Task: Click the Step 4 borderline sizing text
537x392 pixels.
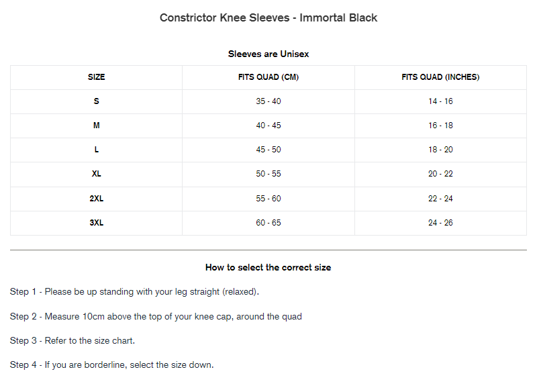Action: pyautogui.click(x=111, y=365)
